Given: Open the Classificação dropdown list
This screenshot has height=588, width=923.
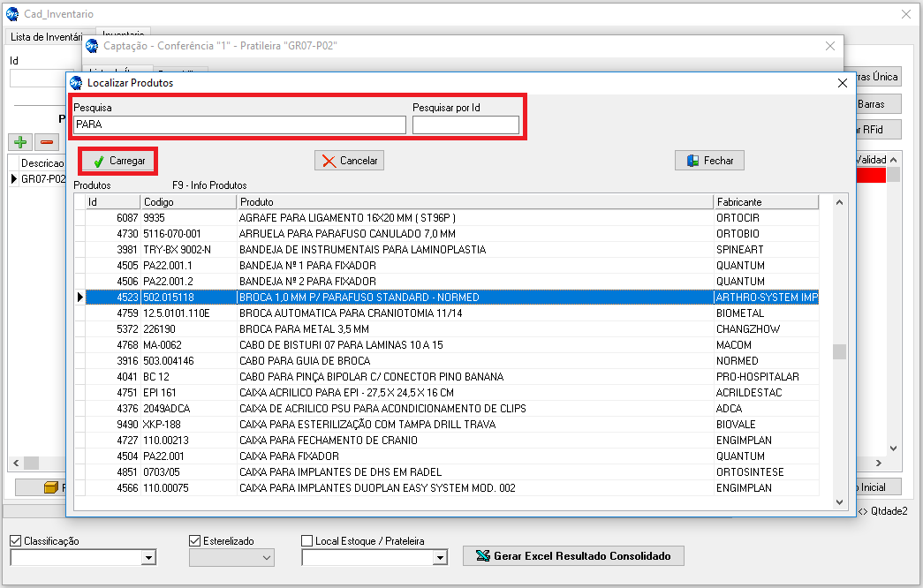Looking at the screenshot, I should (148, 558).
